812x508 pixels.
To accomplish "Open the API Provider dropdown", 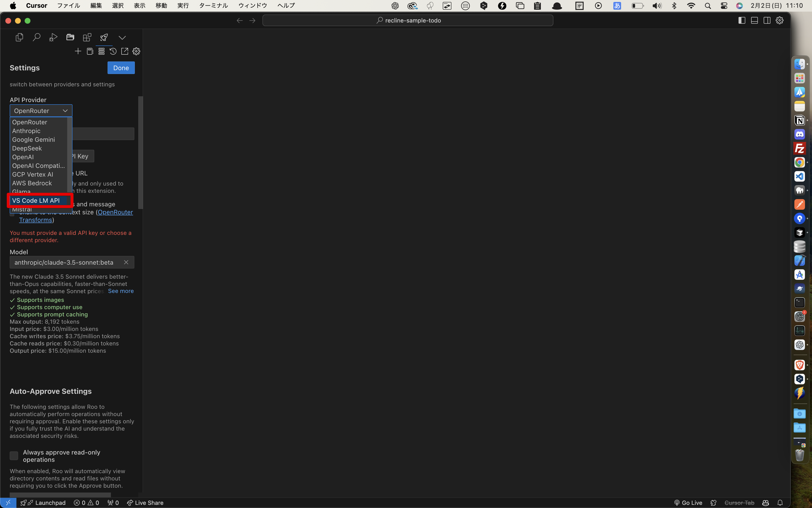I will (x=41, y=111).
